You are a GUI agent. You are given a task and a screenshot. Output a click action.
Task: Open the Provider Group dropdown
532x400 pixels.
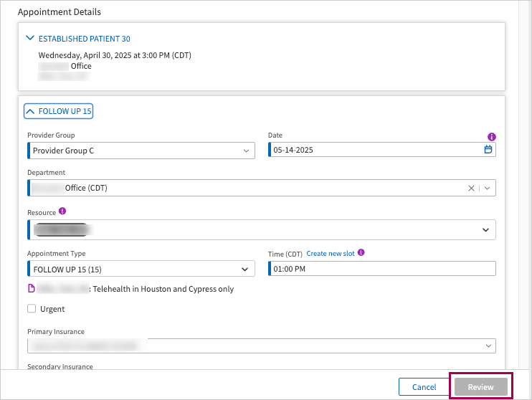point(141,151)
